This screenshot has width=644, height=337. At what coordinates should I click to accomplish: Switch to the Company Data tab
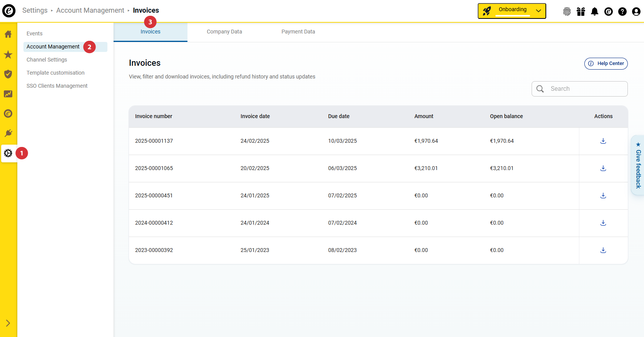tap(224, 32)
